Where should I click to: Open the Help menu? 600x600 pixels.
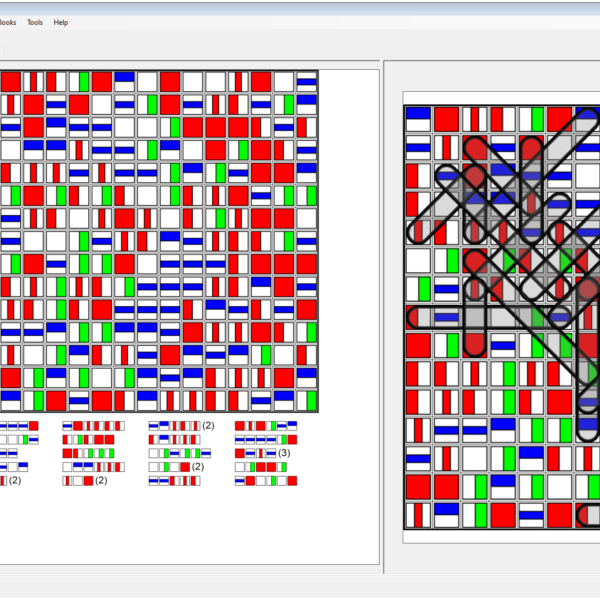point(61,22)
